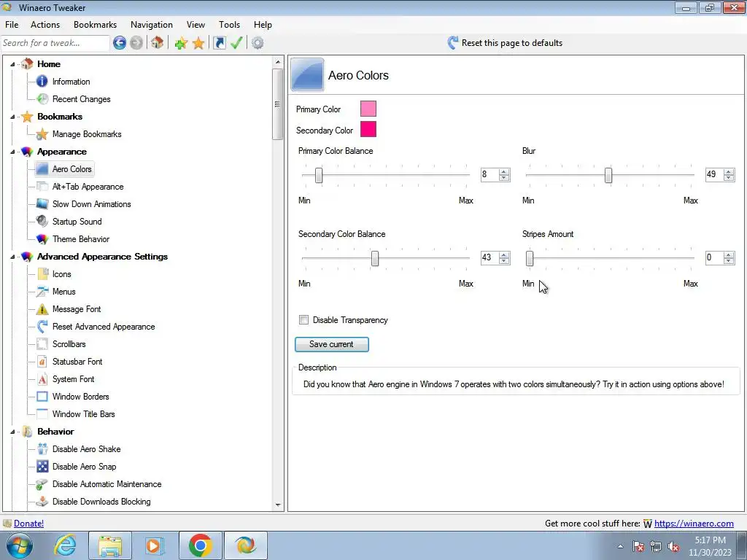Viewport: 747px width, 560px height.
Task: Select Window Title Bars in tree
Action: coord(83,414)
